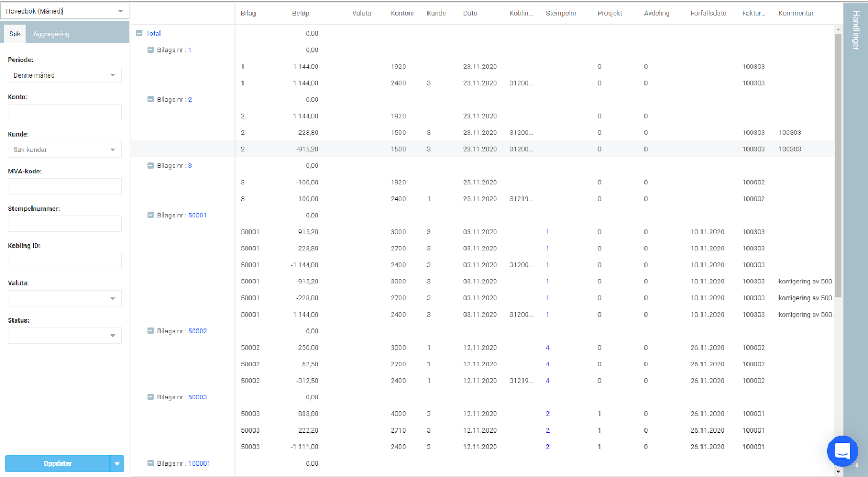Open the Søk kunder customer dropdown
This screenshot has width=868, height=477.
coord(64,150)
